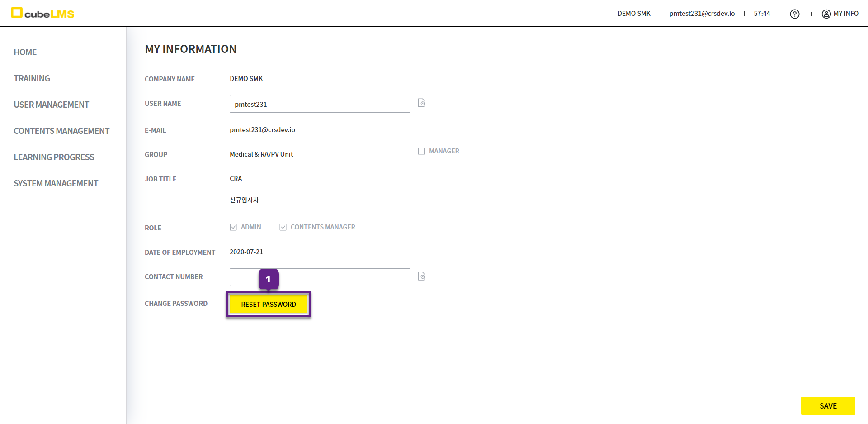Expand USER MANAGEMENT in sidebar
Viewport: 868px width, 424px height.
[x=51, y=105]
